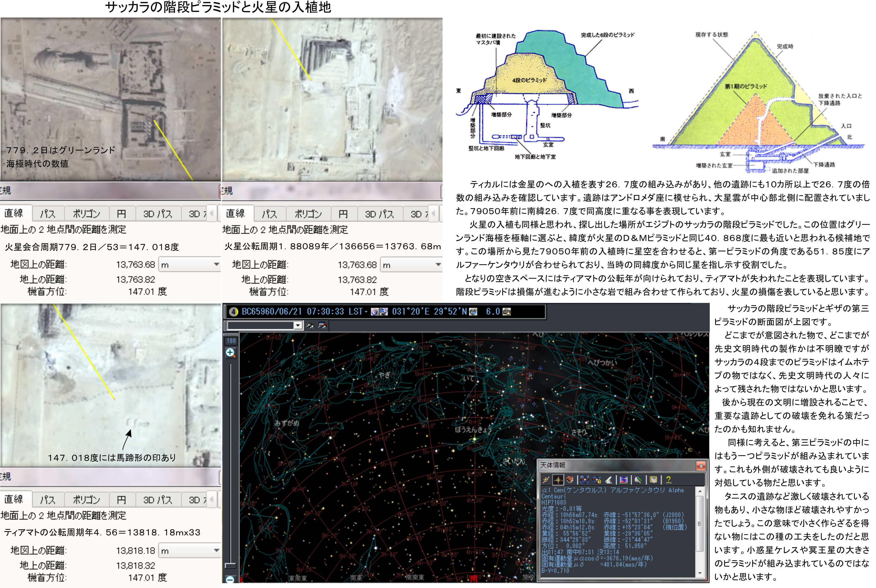
Task: Click the globe observation location icon
Action: click(x=473, y=312)
